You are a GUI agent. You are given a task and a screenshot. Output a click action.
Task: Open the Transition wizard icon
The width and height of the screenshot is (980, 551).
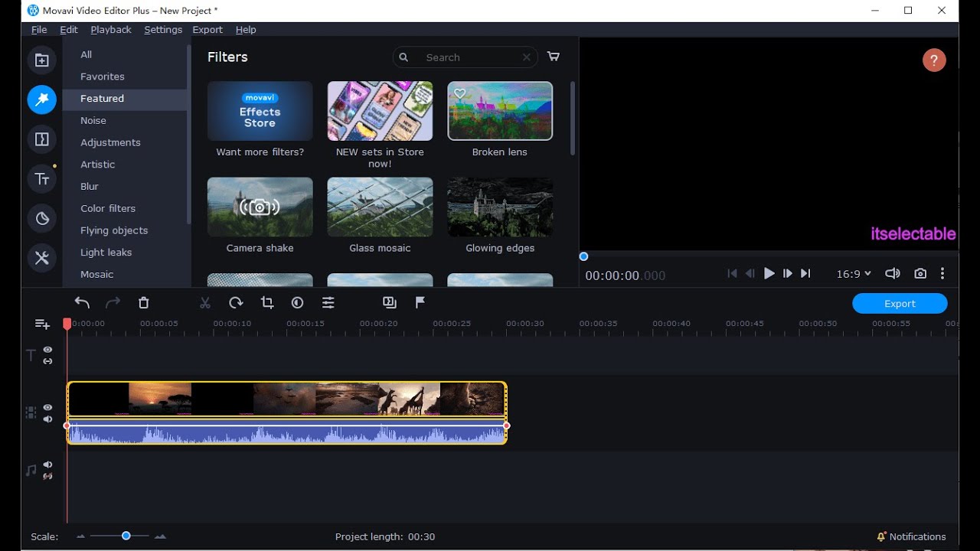[x=390, y=303]
